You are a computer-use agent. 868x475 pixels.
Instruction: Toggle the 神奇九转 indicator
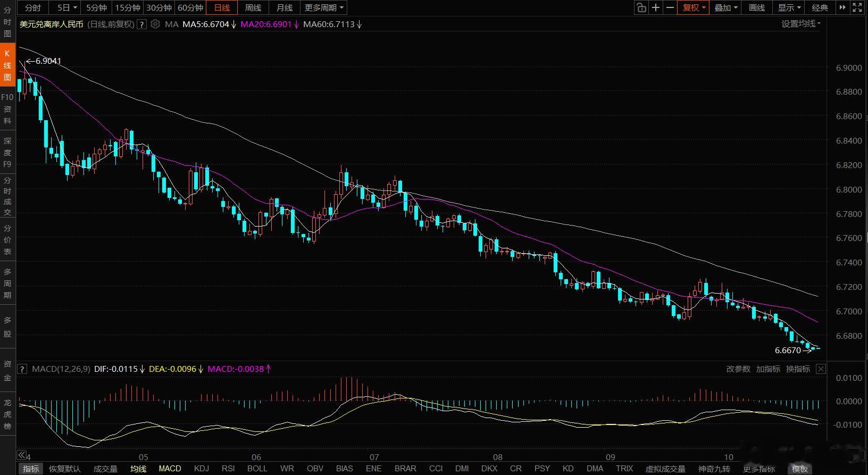(714, 469)
